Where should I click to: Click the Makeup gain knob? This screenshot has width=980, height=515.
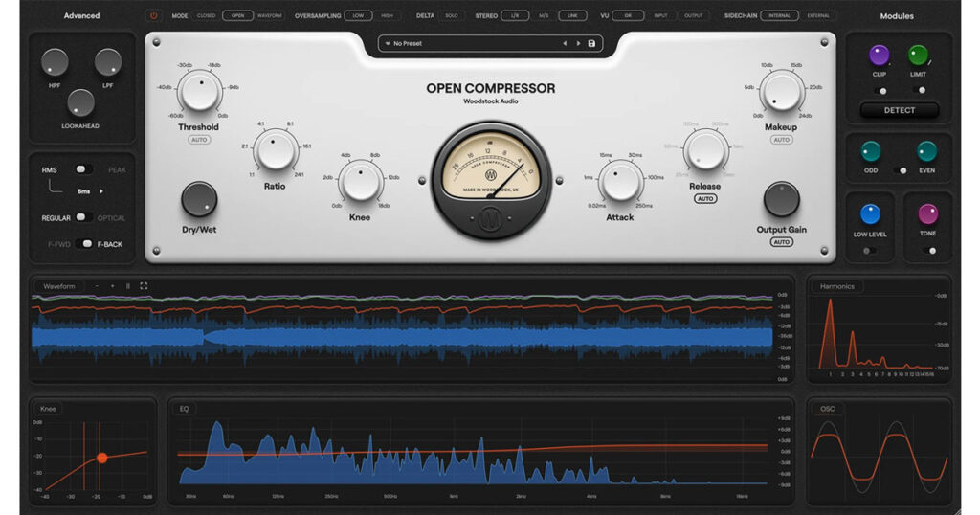click(781, 91)
